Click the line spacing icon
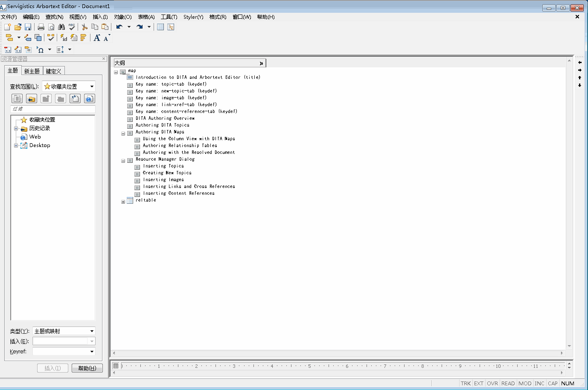This screenshot has width=588, height=390. (x=61, y=50)
